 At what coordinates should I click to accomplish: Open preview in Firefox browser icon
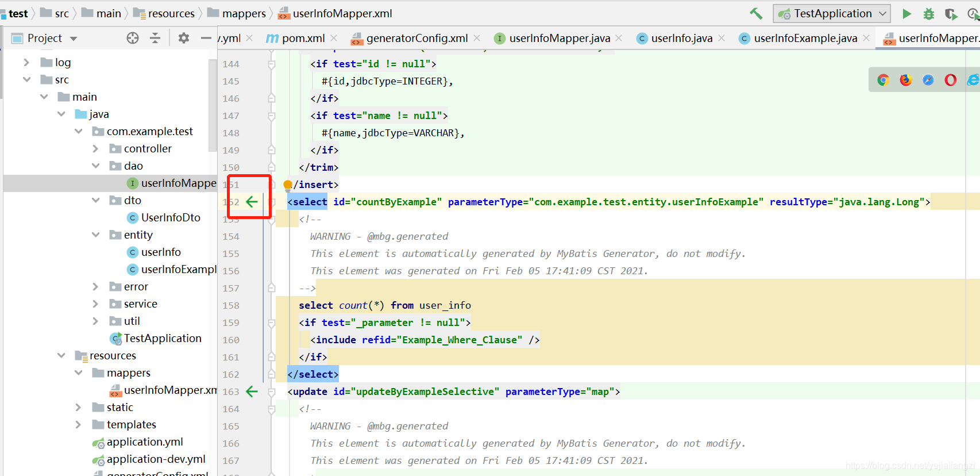905,80
